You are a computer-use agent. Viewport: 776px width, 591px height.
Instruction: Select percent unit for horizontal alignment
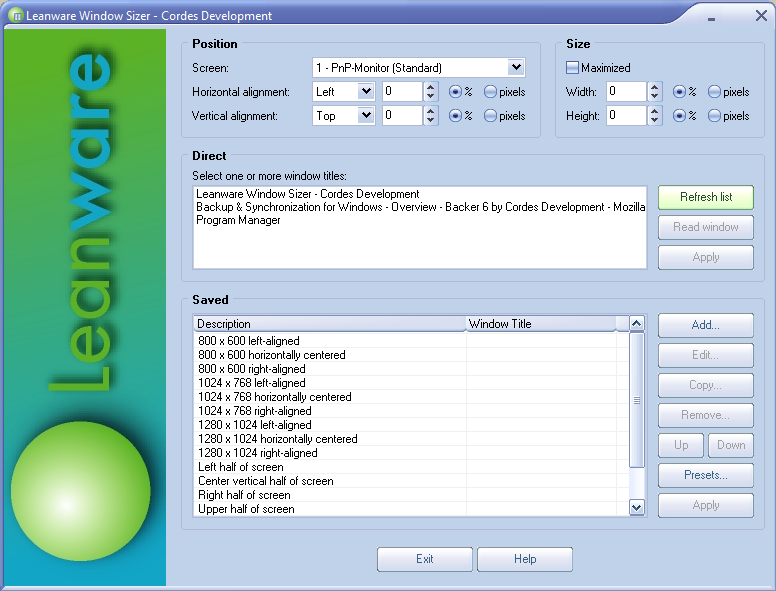point(455,92)
